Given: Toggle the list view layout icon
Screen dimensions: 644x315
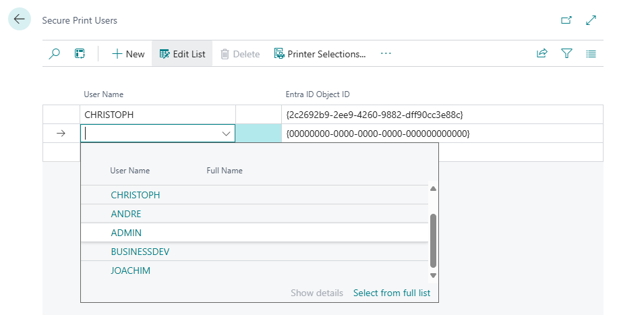Looking at the screenshot, I should coord(591,54).
